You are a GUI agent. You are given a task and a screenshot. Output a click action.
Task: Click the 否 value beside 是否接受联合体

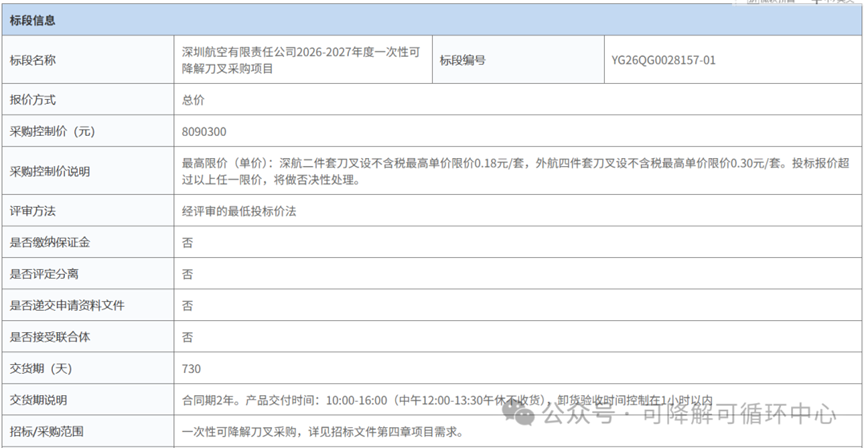tap(187, 337)
